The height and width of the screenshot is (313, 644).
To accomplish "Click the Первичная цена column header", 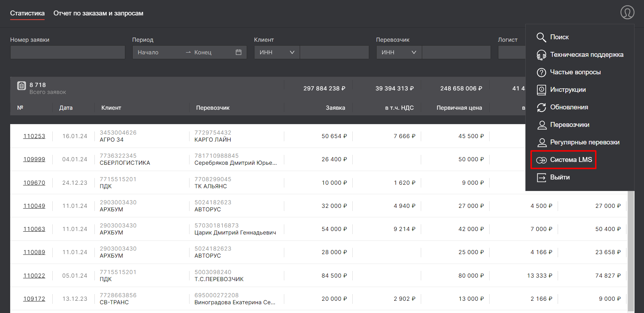I will tap(459, 108).
